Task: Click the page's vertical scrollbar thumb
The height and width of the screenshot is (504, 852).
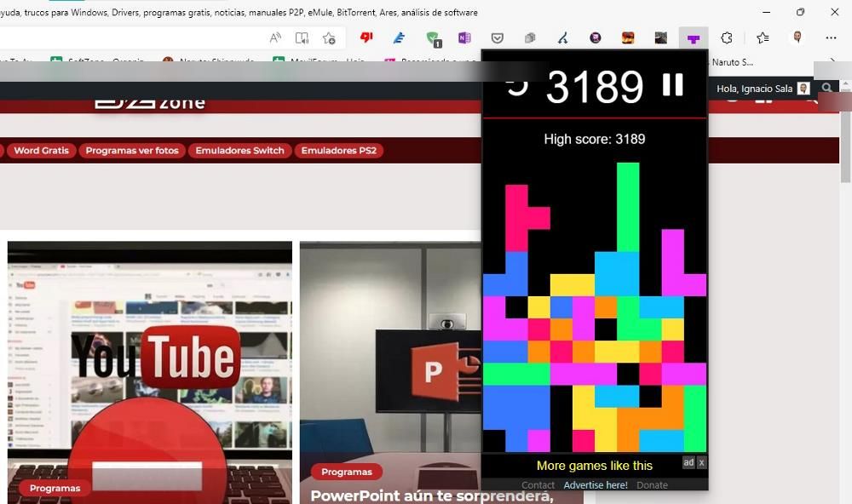Action: [x=845, y=146]
